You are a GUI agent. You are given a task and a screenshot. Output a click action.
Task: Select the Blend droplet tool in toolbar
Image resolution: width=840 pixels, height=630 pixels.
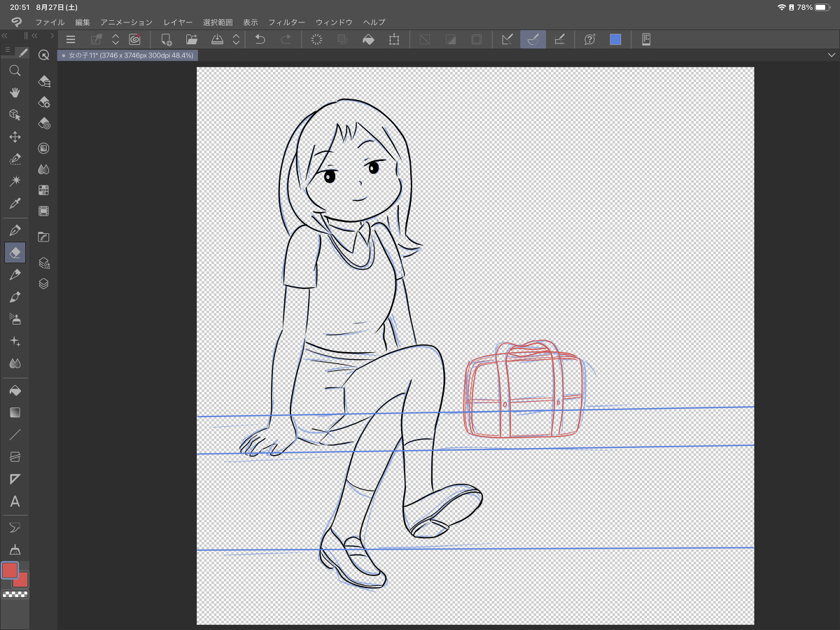tap(15, 364)
